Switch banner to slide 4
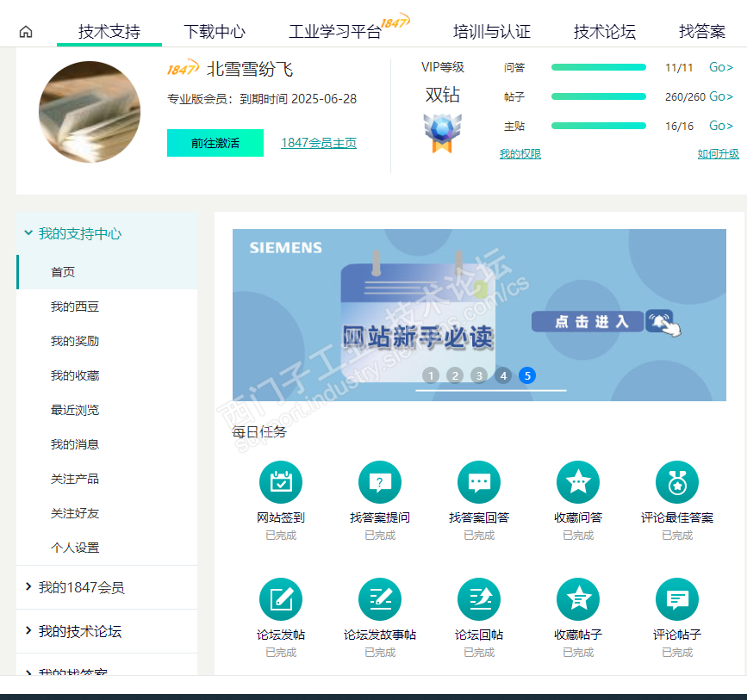Viewport: 747px width, 700px height. click(503, 375)
